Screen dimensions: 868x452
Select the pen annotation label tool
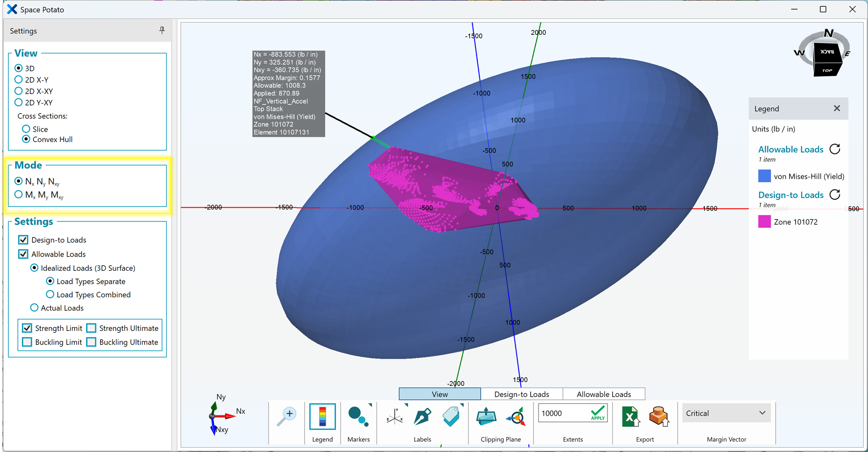(422, 417)
